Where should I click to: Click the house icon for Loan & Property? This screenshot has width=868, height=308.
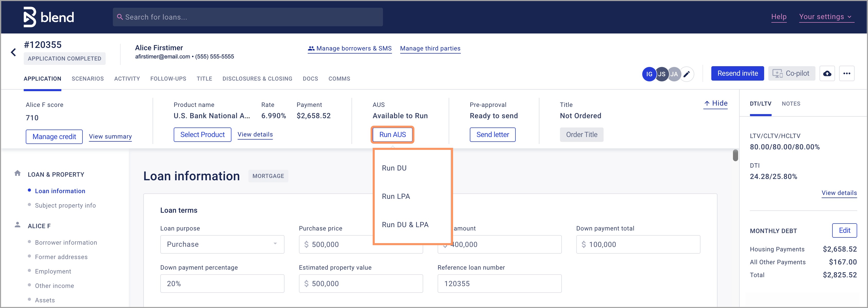pyautogui.click(x=18, y=173)
